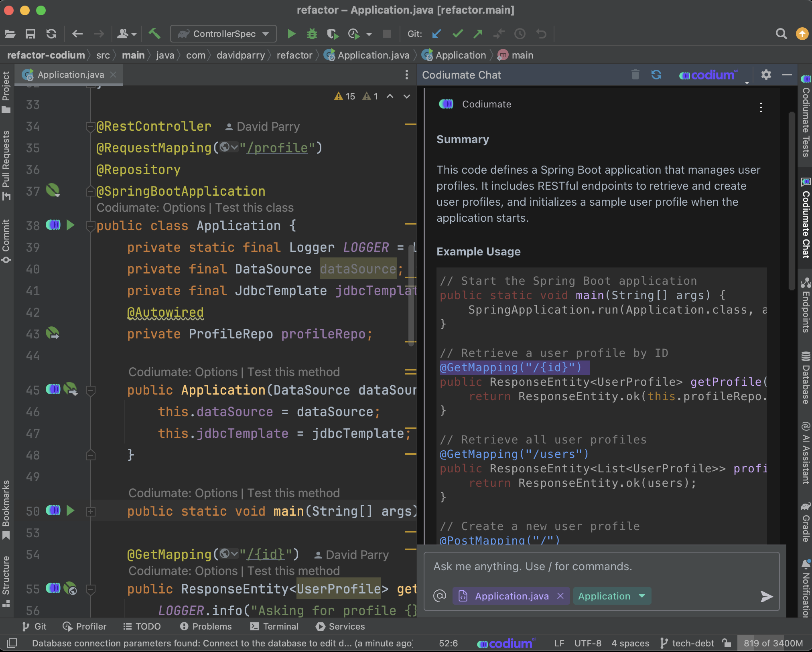
Task: Open the AI Assistant side panel
Action: click(806, 453)
